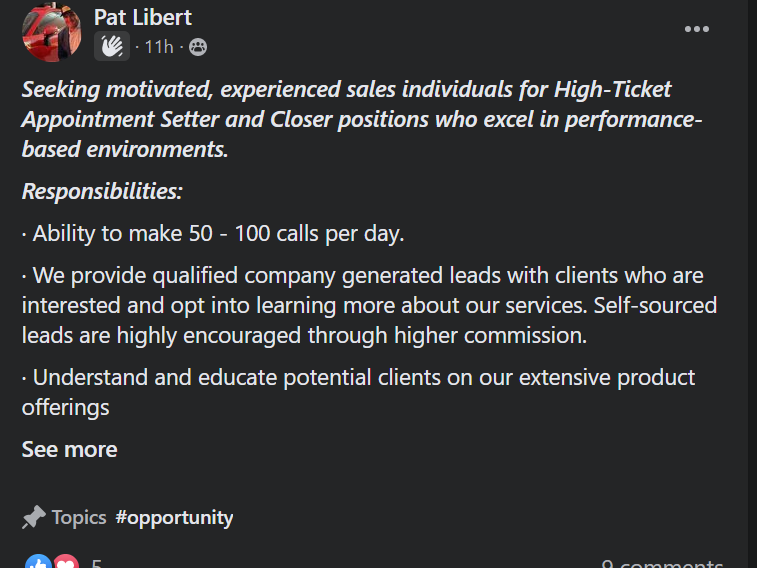
Task: Click the group members privacy icon
Action: [198, 46]
